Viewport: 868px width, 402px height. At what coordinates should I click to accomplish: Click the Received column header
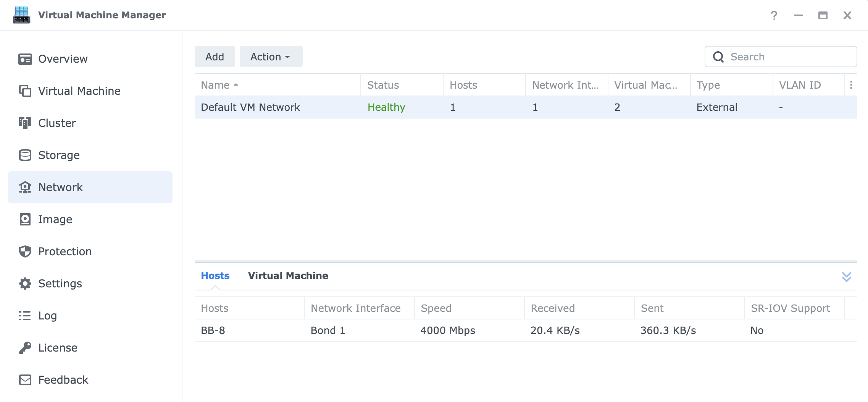click(x=579, y=308)
